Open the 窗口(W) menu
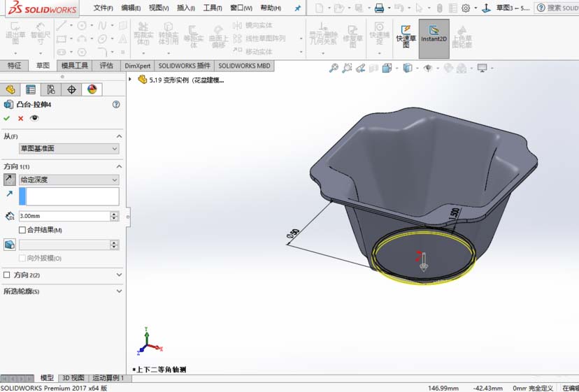The width and height of the screenshot is (579, 392). pos(241,8)
